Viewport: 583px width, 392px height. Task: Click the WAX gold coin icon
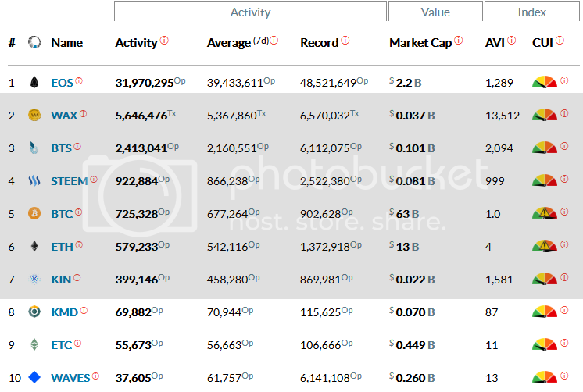(34, 115)
